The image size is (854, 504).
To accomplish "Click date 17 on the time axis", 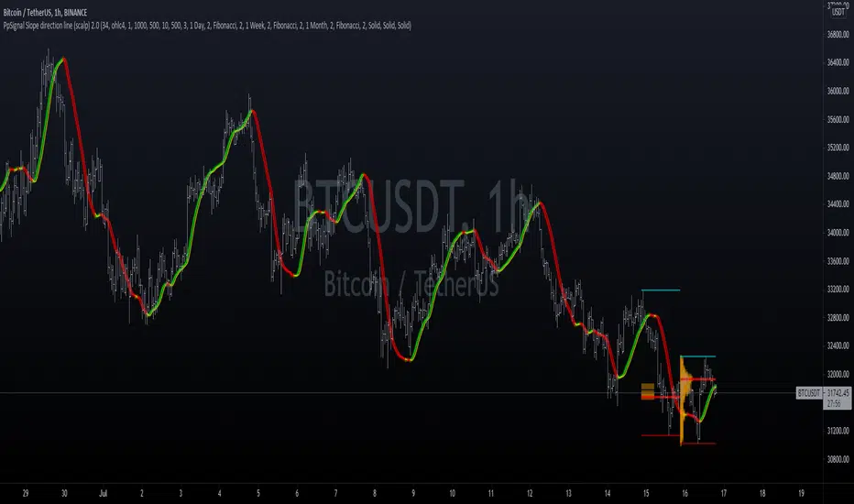I will pyautogui.click(x=723, y=494).
